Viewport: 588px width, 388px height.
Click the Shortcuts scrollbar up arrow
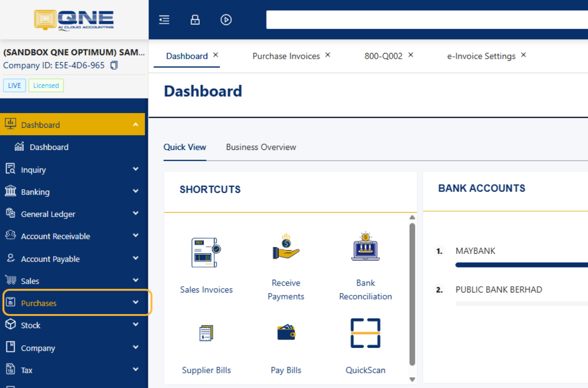[412, 217]
